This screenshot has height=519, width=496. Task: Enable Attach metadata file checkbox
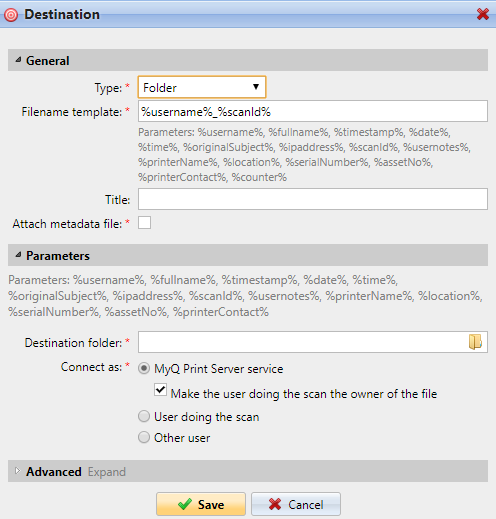click(144, 223)
